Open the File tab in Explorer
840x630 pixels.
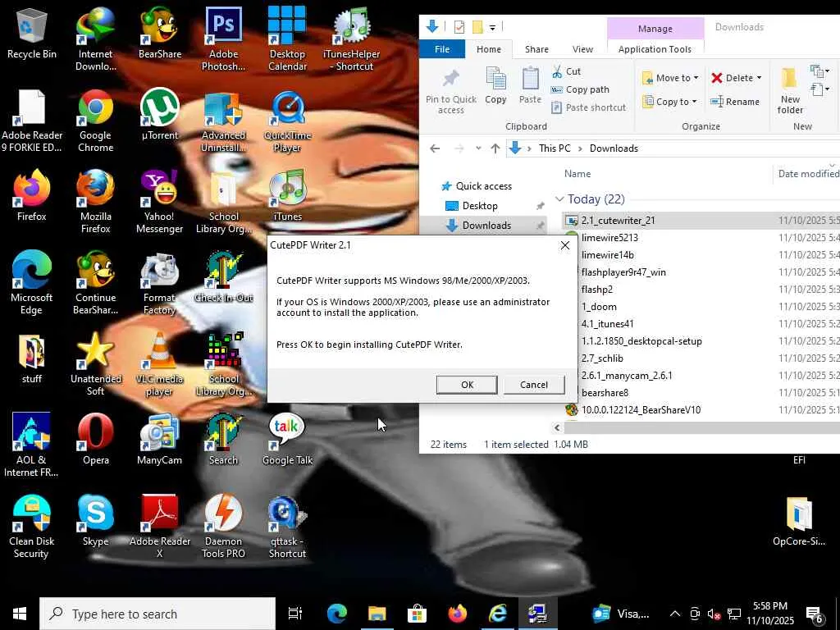442,49
